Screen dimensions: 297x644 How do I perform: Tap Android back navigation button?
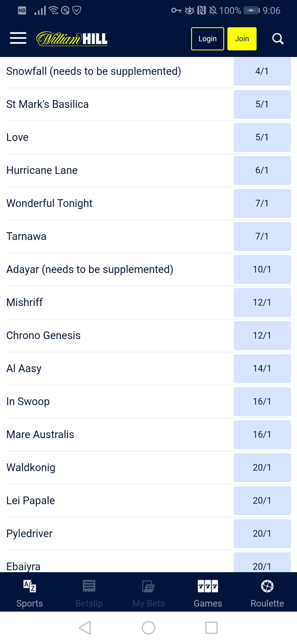tap(85, 628)
